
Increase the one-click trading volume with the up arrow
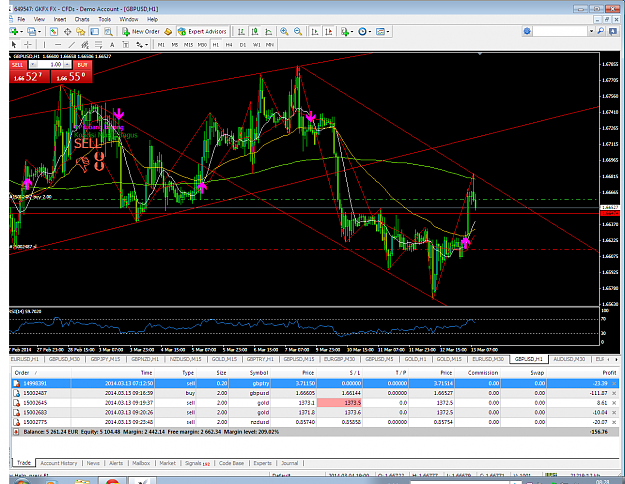point(67,65)
